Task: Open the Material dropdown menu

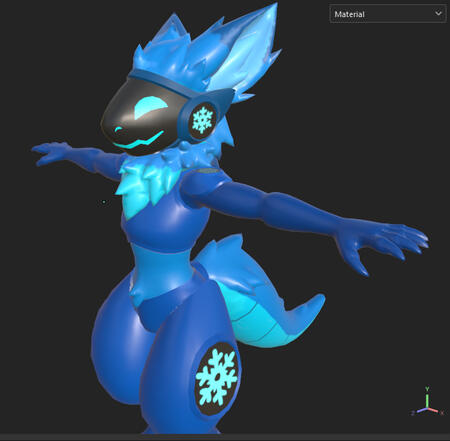Action: [388, 14]
